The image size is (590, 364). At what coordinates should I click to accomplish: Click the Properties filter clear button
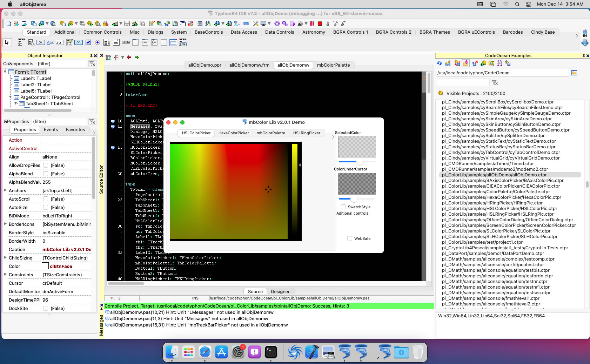click(92, 121)
